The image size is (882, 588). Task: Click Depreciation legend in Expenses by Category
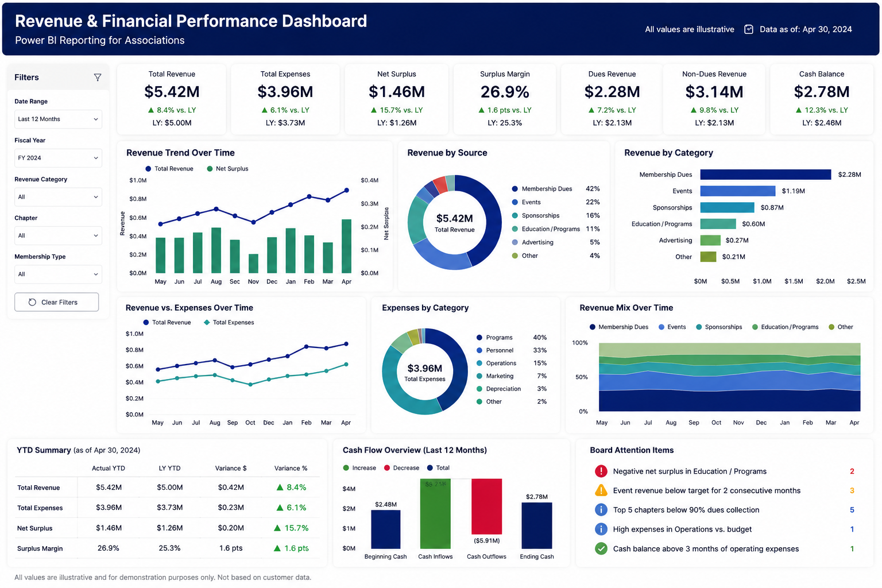(498, 389)
